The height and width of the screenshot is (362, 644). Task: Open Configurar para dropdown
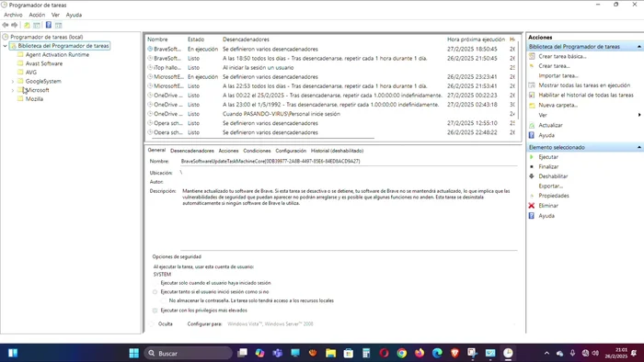point(372,324)
